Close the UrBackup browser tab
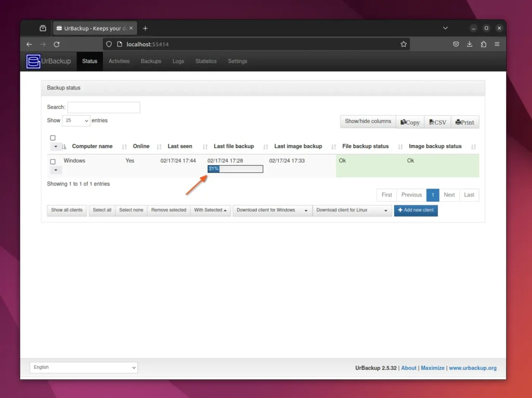 coord(131,28)
